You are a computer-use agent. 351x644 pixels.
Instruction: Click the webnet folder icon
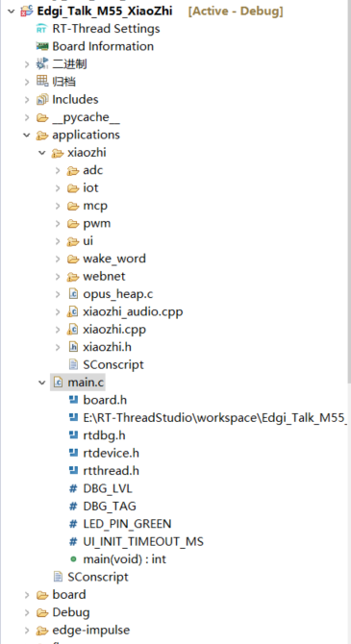coord(73,276)
